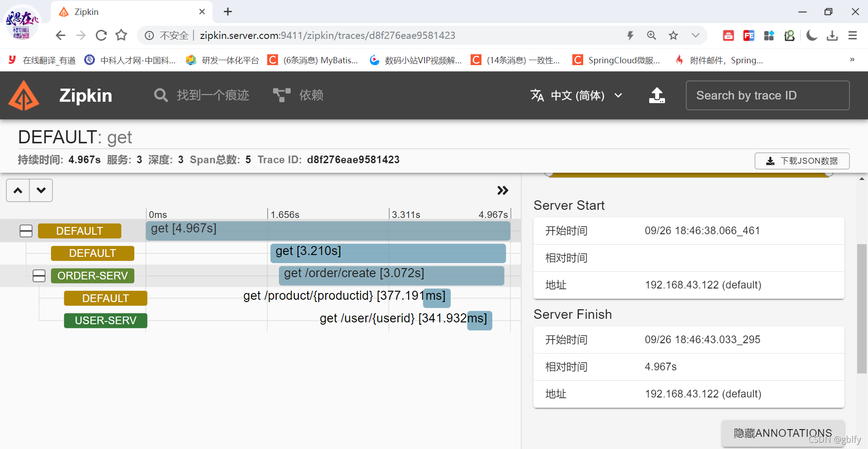Toggle night mode moon icon
The width and height of the screenshot is (868, 449).
tap(812, 35)
